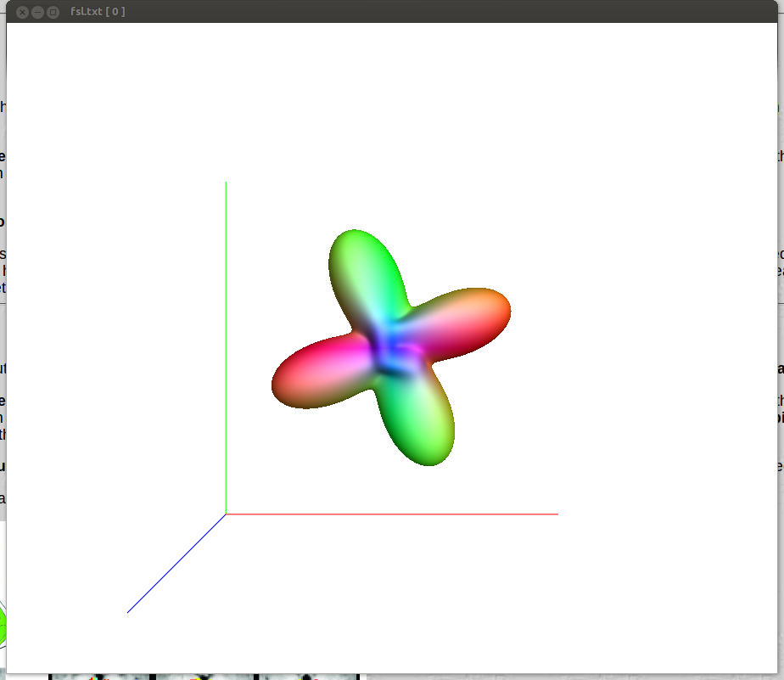Click the green vertical axis line
The image size is (784, 680).
[226, 340]
